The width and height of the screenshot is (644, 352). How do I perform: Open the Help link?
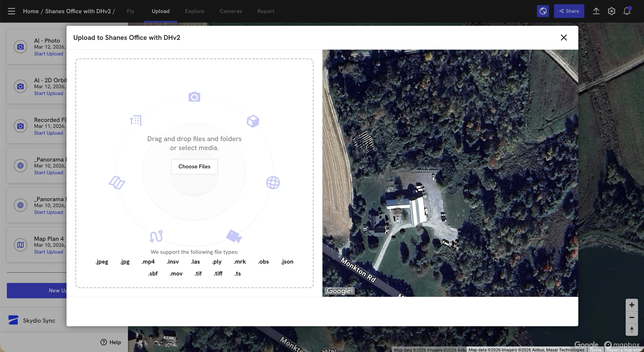pos(111,342)
